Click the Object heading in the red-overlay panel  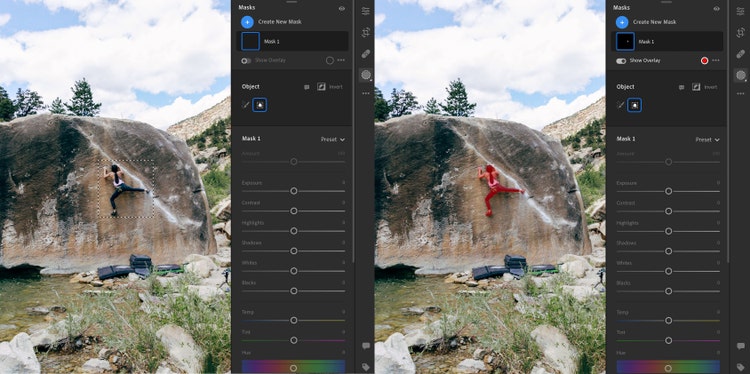(x=626, y=87)
